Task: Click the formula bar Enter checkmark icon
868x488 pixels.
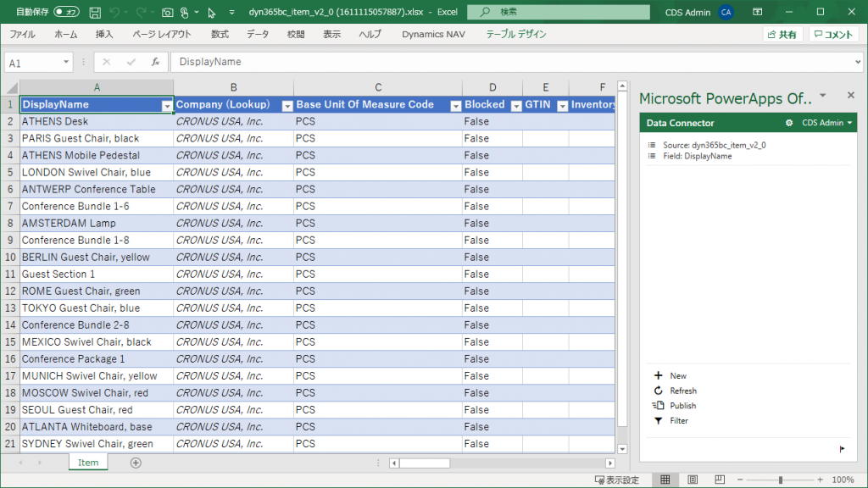Action: click(x=131, y=62)
